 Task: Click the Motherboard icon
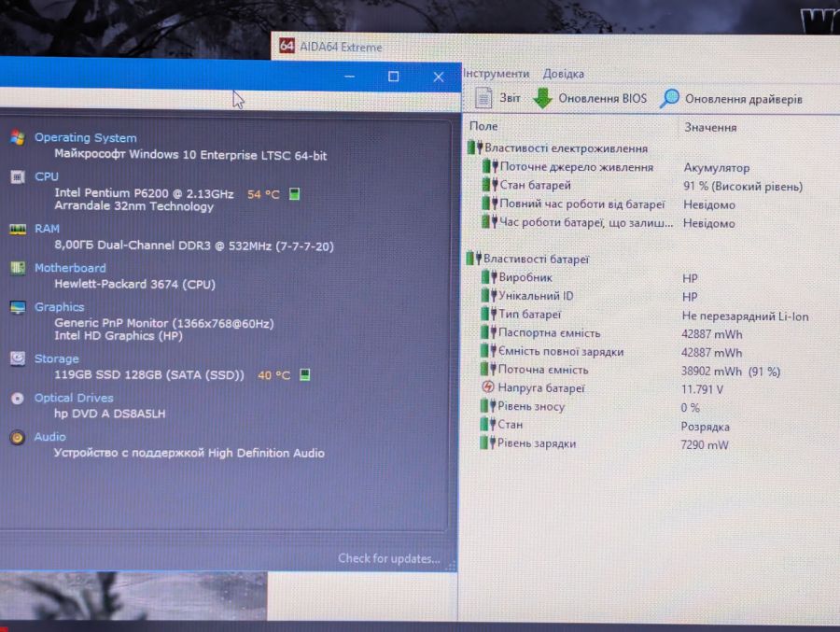point(17,268)
